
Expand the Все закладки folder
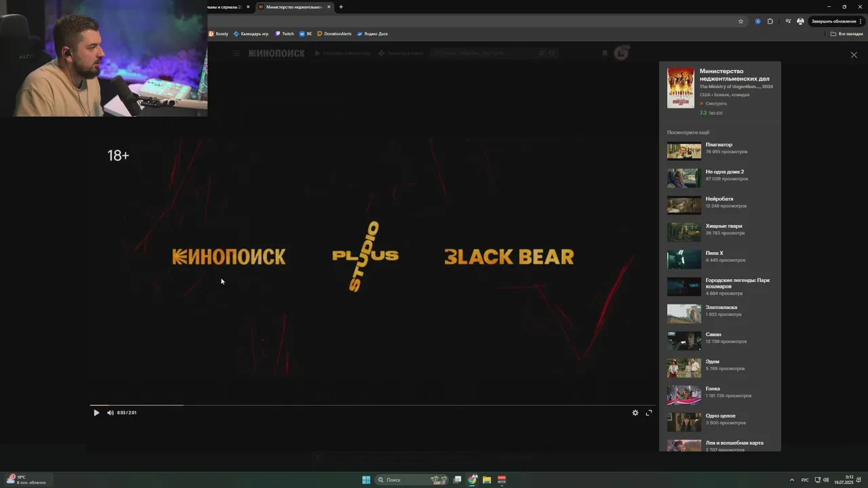click(x=847, y=33)
